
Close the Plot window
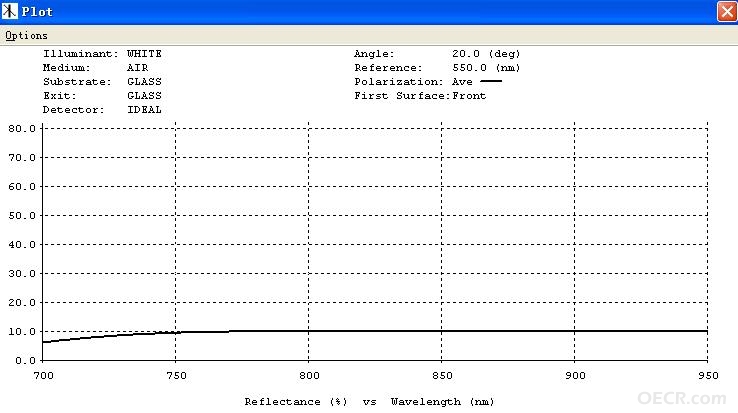pyautogui.click(x=727, y=11)
